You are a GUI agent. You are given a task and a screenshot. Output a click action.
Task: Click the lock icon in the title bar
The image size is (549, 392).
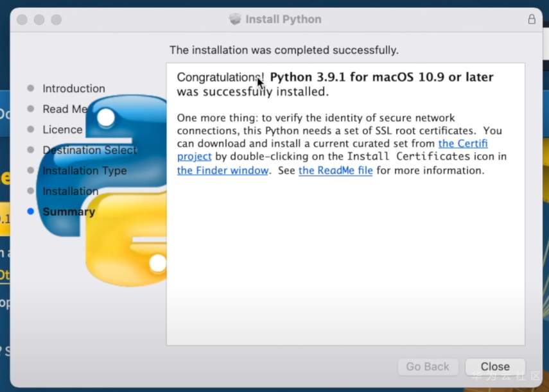[531, 19]
